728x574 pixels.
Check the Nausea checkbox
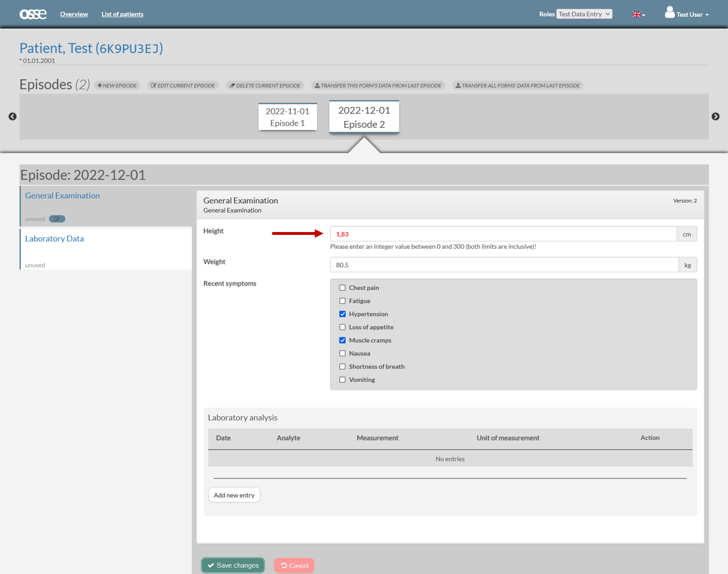click(x=342, y=353)
